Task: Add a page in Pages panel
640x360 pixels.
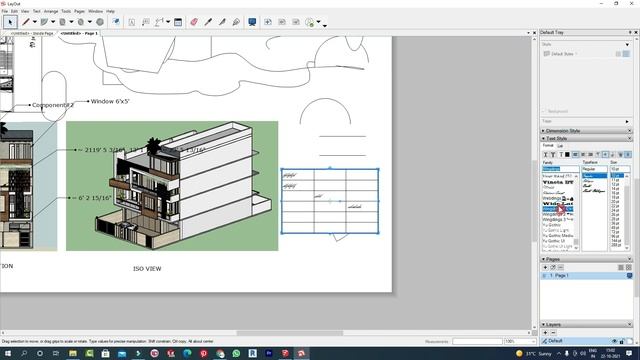Action: coord(545,267)
